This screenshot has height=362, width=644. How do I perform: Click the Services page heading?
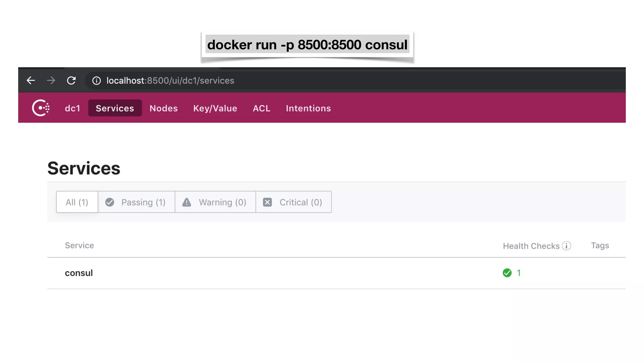pos(84,168)
